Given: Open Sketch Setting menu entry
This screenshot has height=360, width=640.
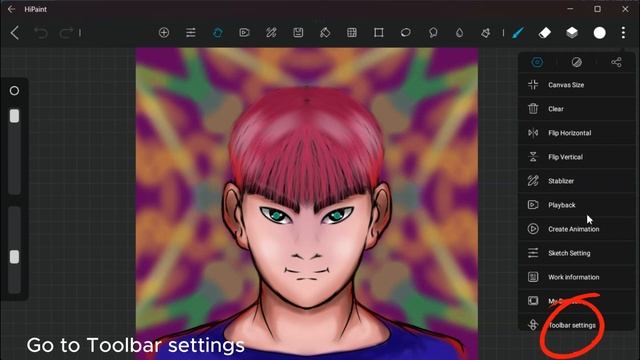Looking at the screenshot, I should [576, 253].
